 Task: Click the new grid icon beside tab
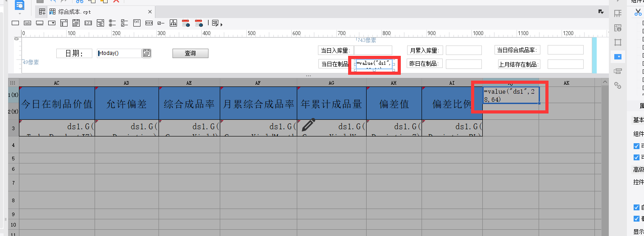(42, 12)
